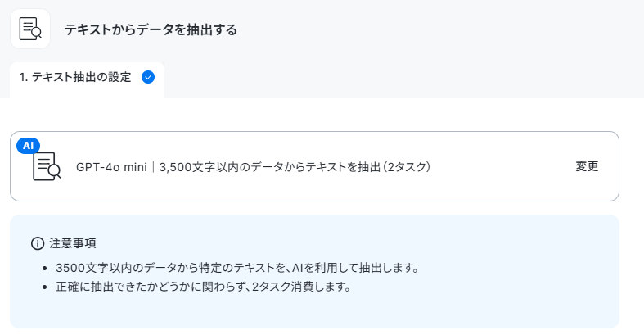Open the 1. テキスト抽出の設定 tab

tap(87, 77)
